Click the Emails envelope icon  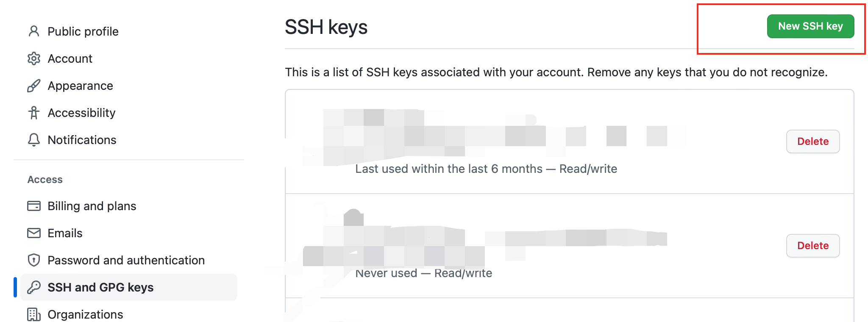coord(34,233)
